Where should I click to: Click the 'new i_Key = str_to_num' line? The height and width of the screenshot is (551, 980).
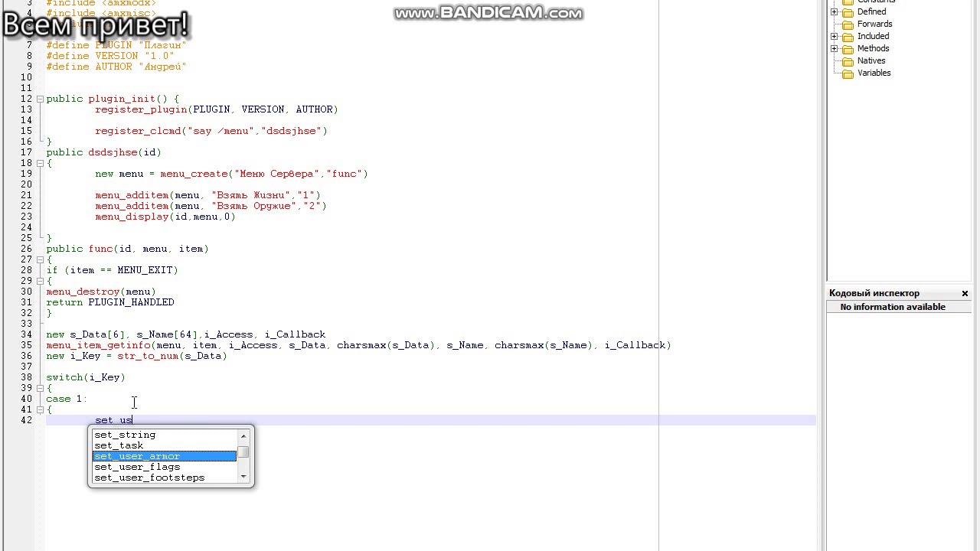coord(136,356)
